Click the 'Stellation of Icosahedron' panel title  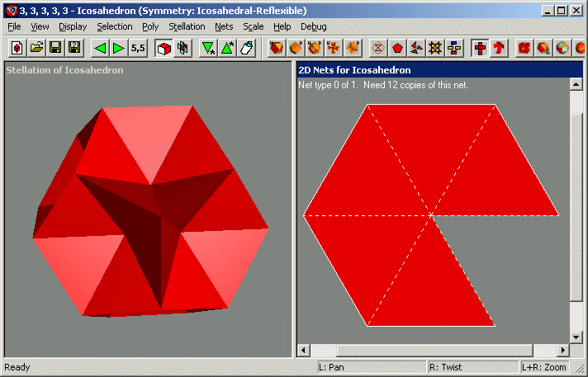64,70
